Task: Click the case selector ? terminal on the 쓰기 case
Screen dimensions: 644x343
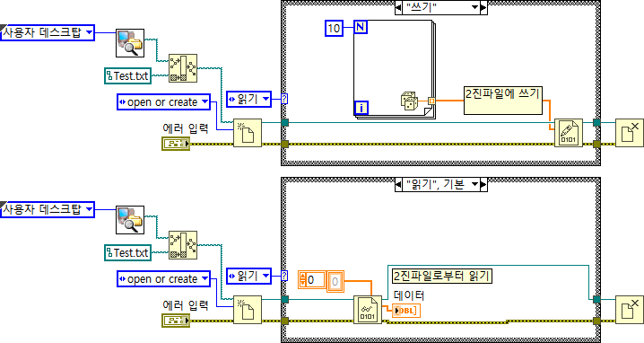Action: pos(284,99)
